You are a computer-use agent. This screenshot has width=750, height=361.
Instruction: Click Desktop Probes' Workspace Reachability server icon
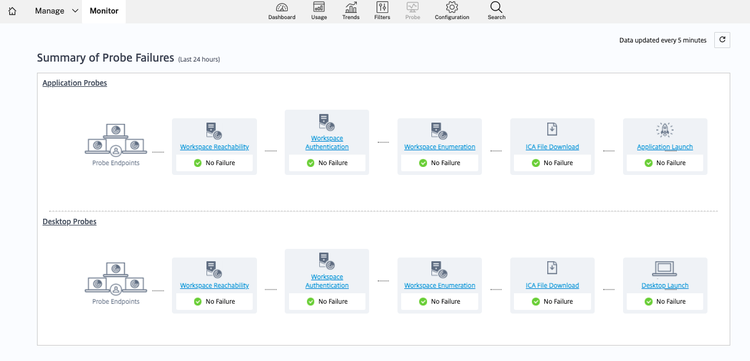pos(214,270)
